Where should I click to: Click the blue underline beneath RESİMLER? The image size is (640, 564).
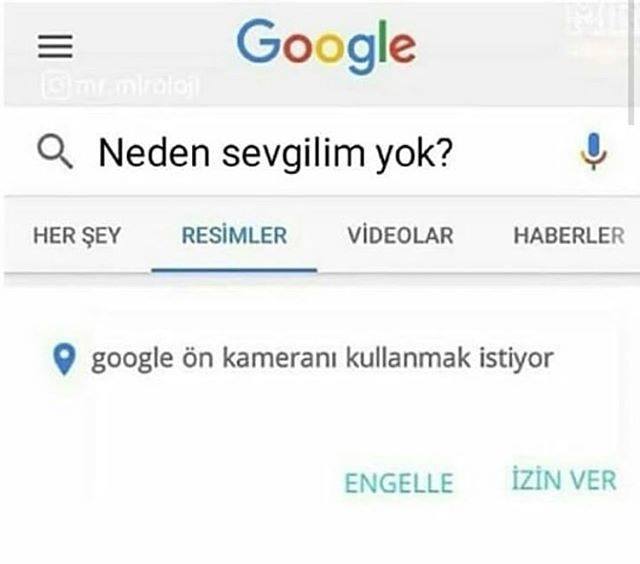click(x=234, y=270)
